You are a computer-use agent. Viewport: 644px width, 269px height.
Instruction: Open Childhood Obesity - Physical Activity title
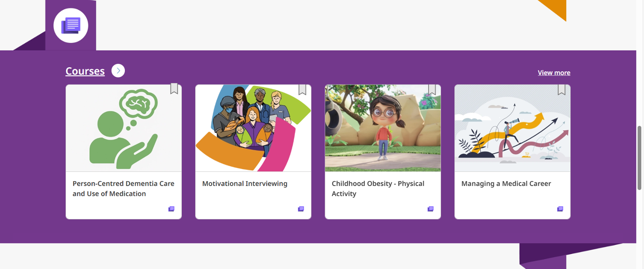[378, 188]
